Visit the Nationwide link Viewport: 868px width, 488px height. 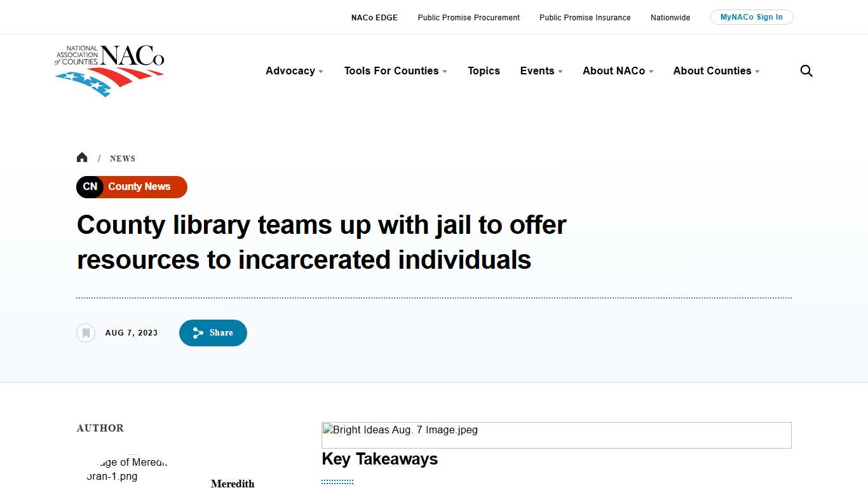pos(670,17)
